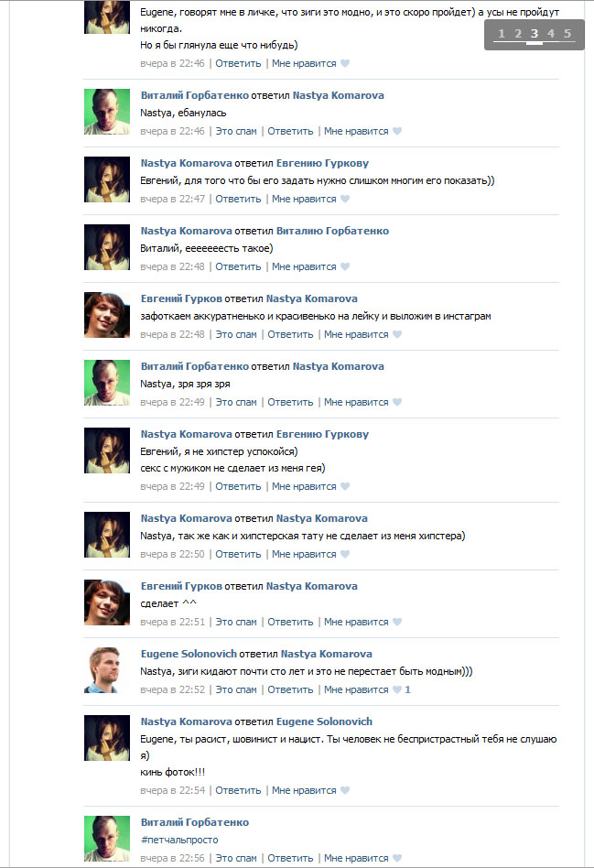Go to page 5 in the pagination overlay
The width and height of the screenshot is (594, 868).
(x=567, y=34)
